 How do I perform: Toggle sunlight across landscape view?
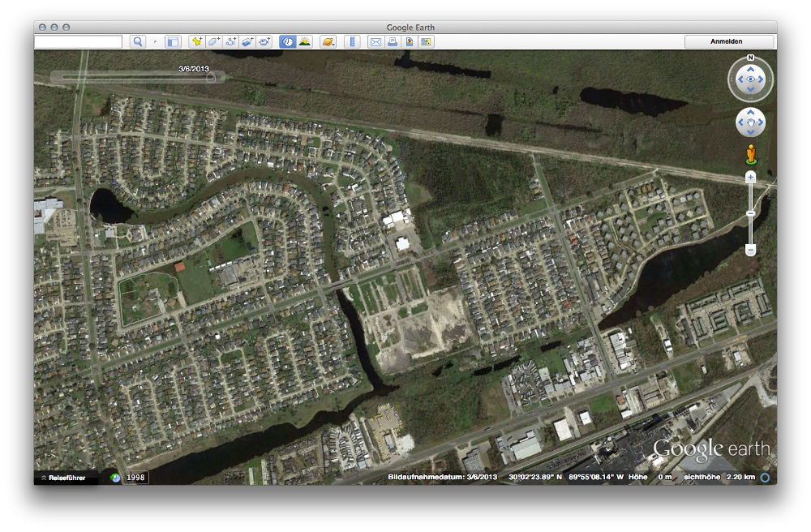tap(305, 41)
